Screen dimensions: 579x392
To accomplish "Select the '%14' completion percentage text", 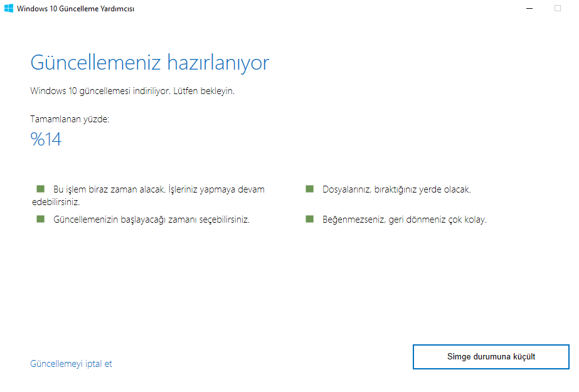I will pyautogui.click(x=46, y=139).
